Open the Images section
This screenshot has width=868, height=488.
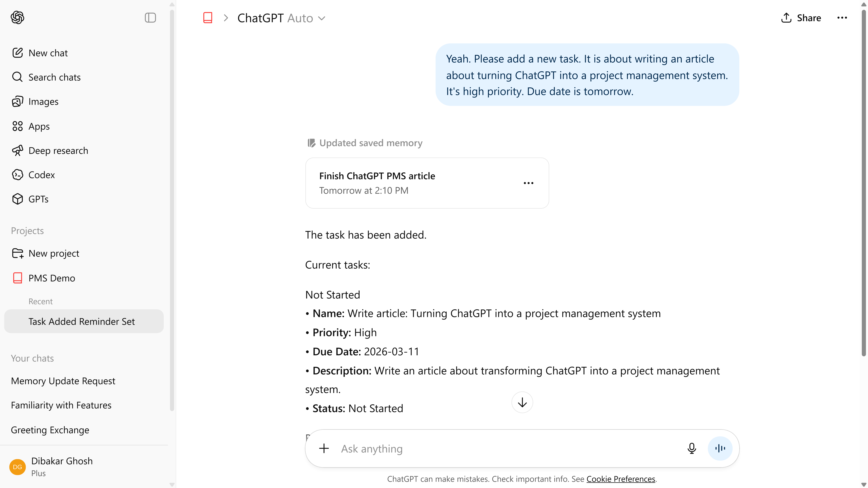tap(84, 101)
